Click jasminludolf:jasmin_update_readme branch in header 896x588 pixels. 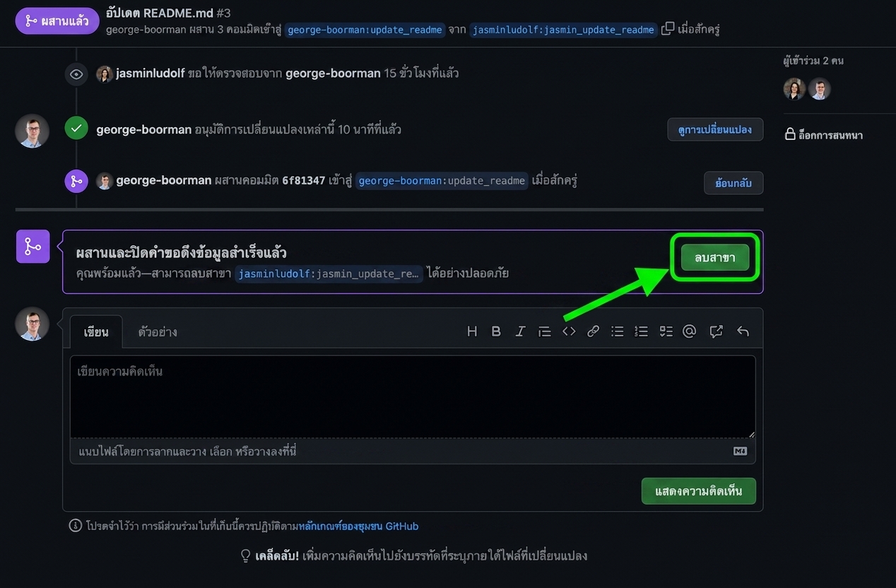[563, 30]
